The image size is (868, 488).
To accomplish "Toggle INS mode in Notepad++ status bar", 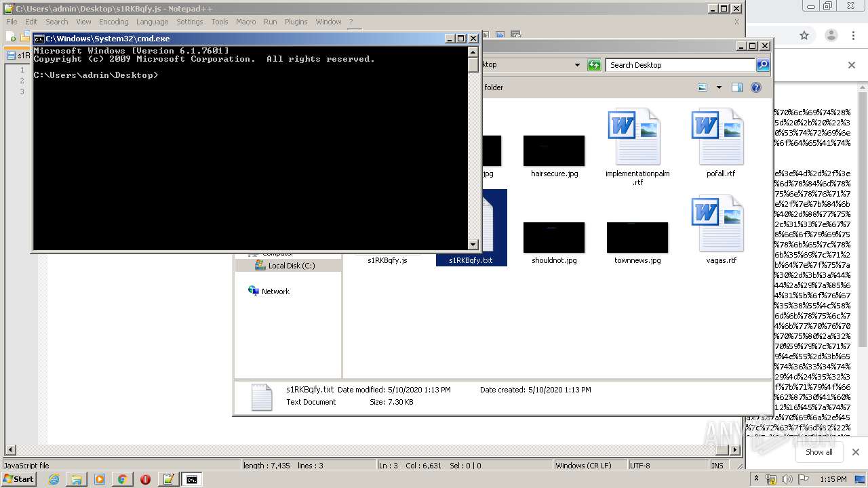I will [x=717, y=466].
